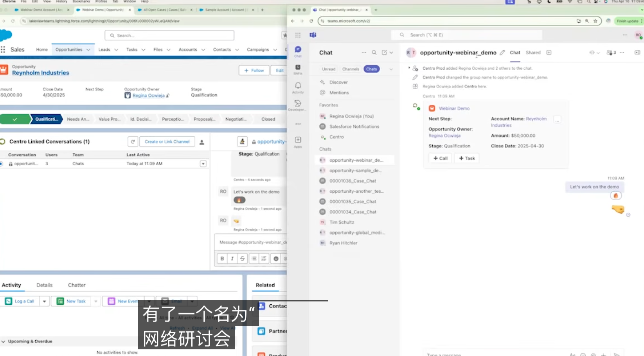Toggle the Channels chat filter

[x=351, y=69]
